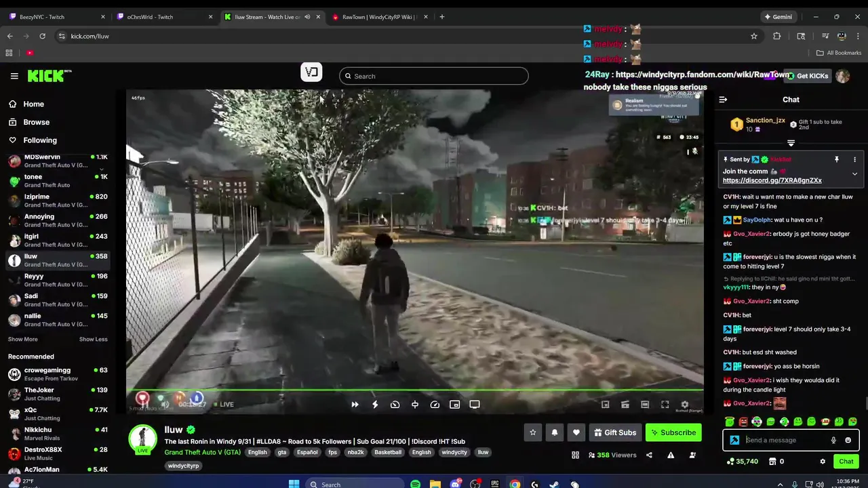Click the lightning bolt icon in player

[375, 405]
